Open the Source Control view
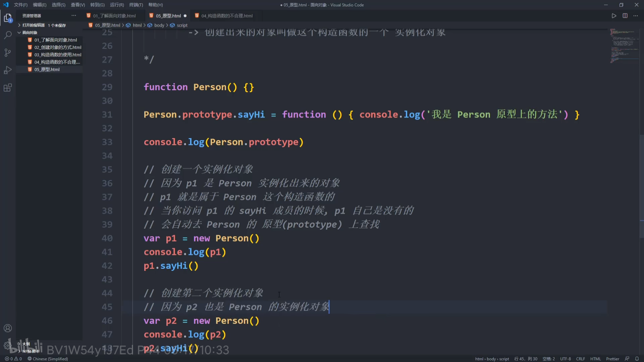 coord(8,53)
